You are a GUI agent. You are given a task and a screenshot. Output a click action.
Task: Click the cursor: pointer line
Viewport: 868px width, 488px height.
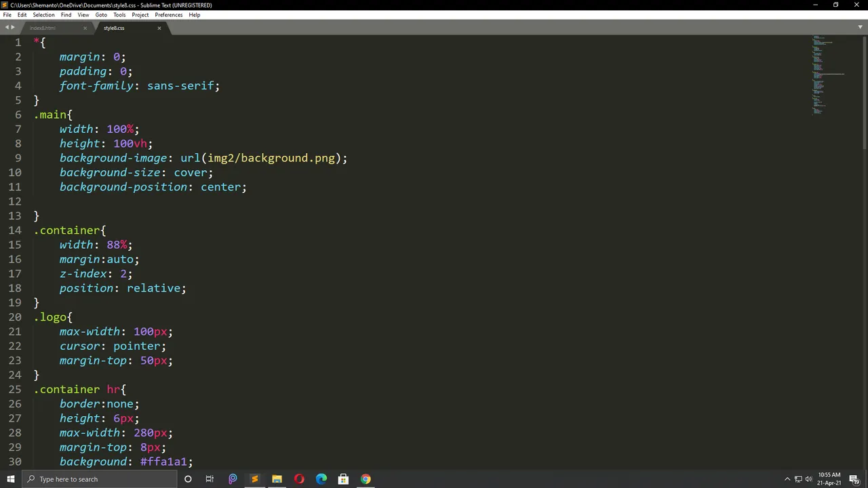(x=113, y=346)
